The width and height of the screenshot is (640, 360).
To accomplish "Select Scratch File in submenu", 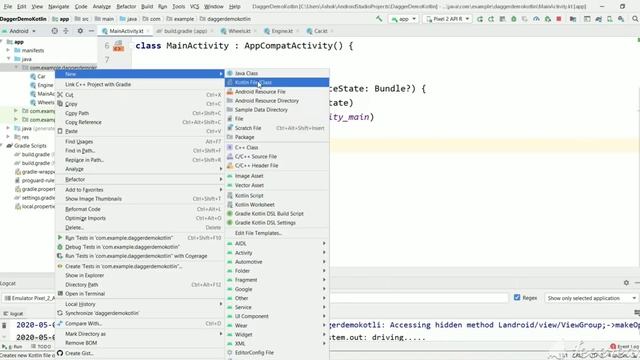I will coord(277,128).
